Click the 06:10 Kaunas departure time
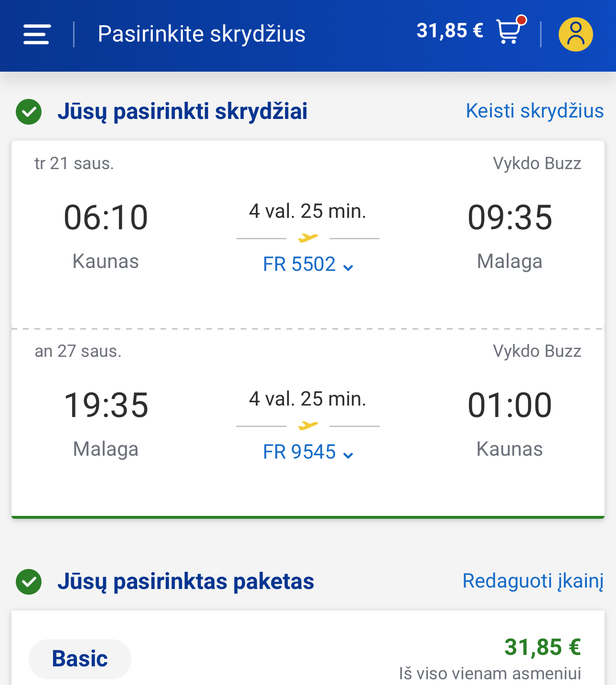Viewport: 616px width, 685px height. pos(106,218)
